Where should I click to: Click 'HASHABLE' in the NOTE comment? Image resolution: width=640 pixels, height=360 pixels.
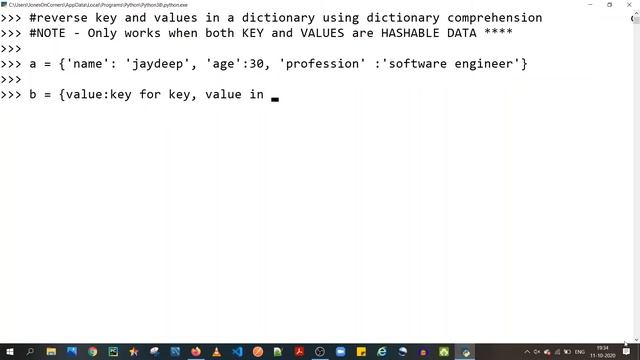pyautogui.click(x=410, y=33)
